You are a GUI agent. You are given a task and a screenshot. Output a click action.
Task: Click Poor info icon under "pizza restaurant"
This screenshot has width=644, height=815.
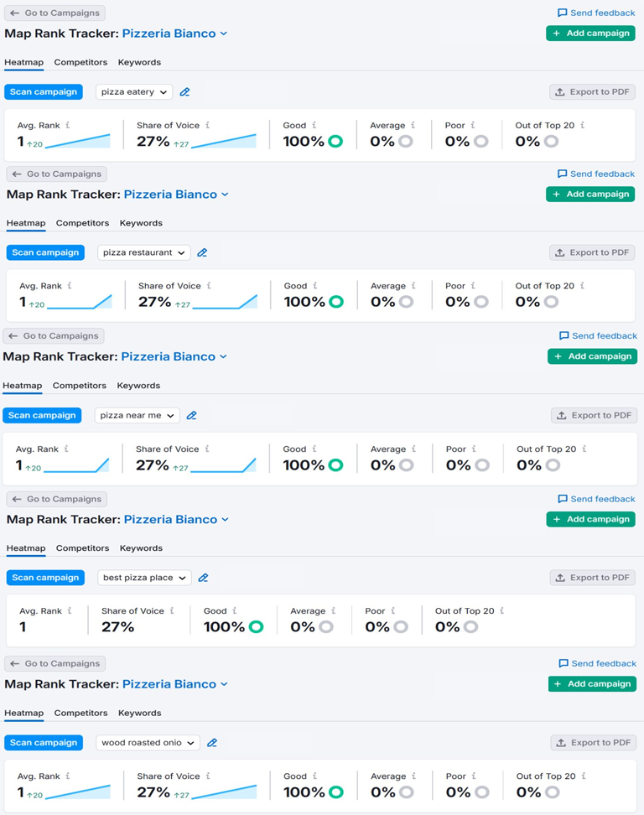point(474,286)
